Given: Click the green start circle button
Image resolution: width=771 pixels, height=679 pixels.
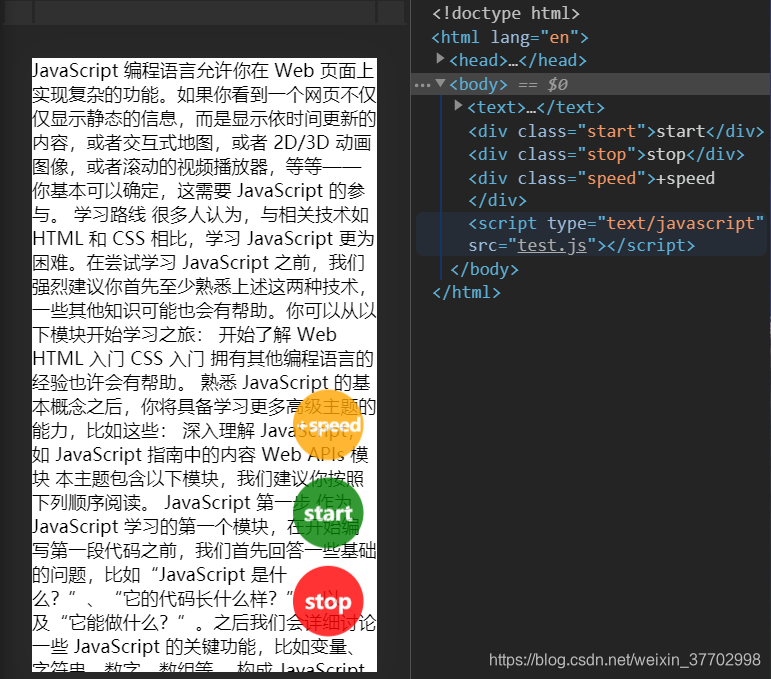Looking at the screenshot, I should (328, 513).
